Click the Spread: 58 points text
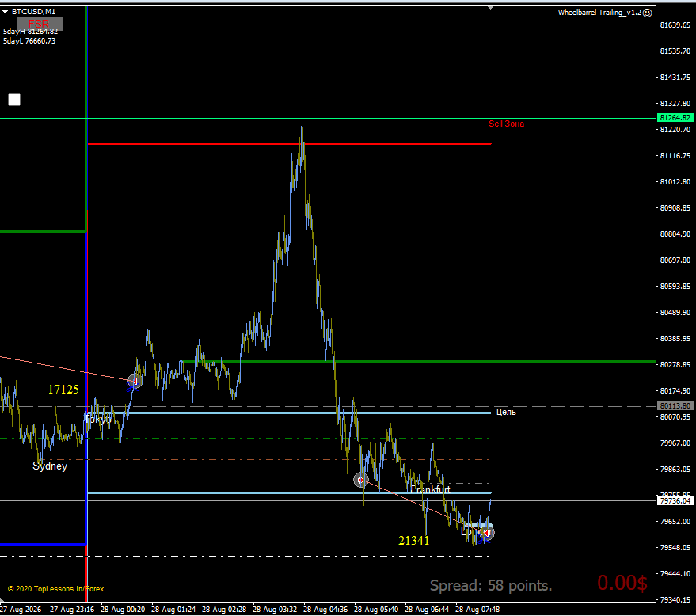The image size is (696, 616). pyautogui.click(x=491, y=585)
